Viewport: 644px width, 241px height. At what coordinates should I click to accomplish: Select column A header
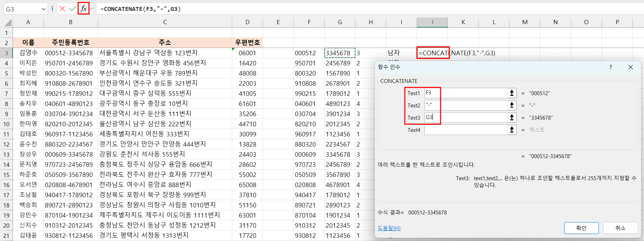point(28,22)
